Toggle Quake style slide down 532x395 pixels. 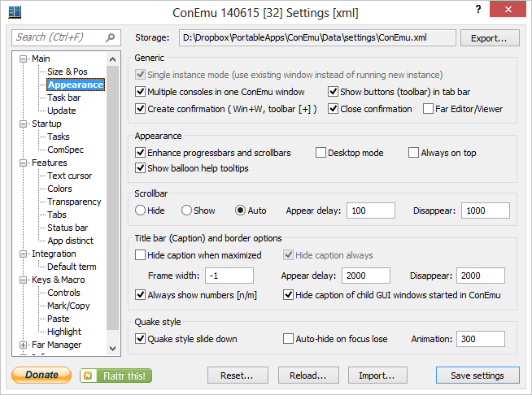coord(140,338)
